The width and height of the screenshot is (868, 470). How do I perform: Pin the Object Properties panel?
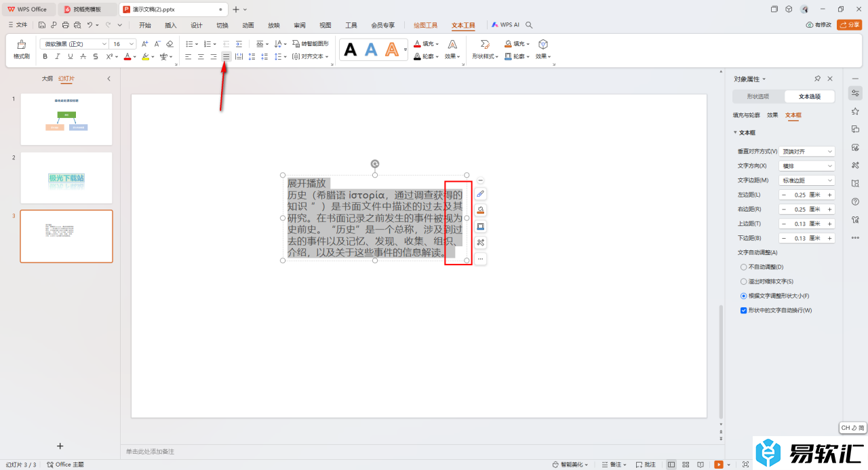point(818,79)
